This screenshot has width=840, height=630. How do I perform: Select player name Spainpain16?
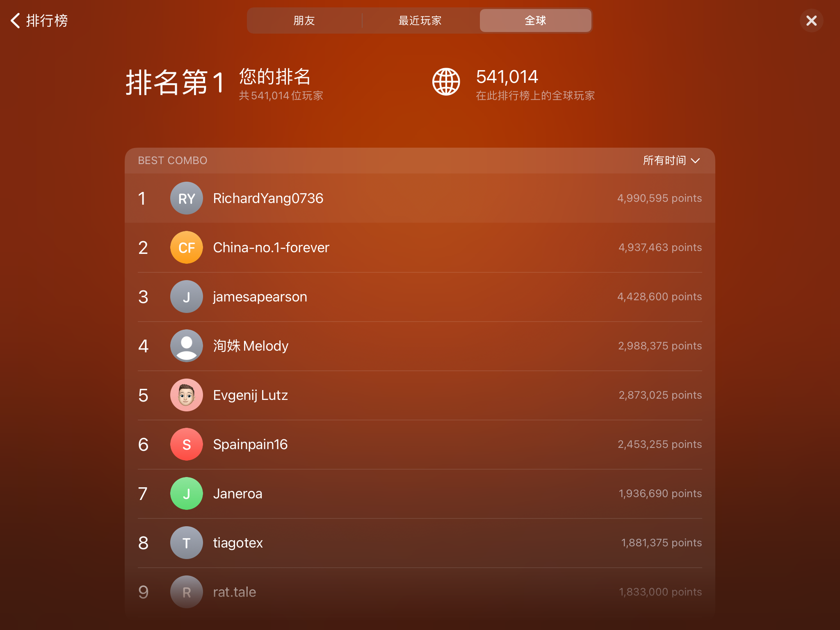tap(250, 445)
